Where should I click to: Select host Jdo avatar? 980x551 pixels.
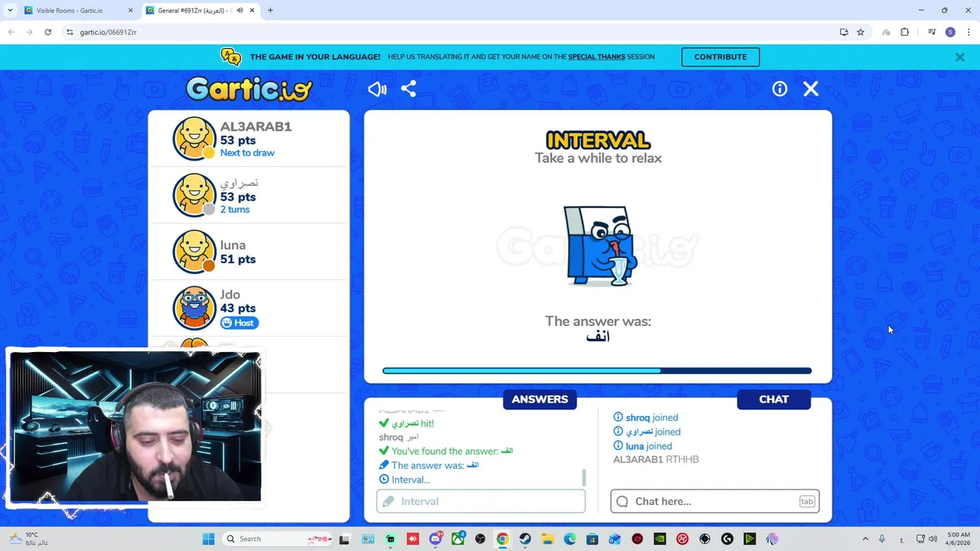[194, 308]
